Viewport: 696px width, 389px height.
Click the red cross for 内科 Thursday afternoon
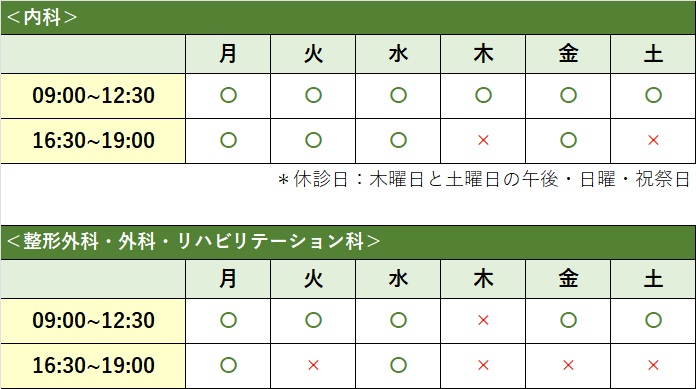point(483,140)
